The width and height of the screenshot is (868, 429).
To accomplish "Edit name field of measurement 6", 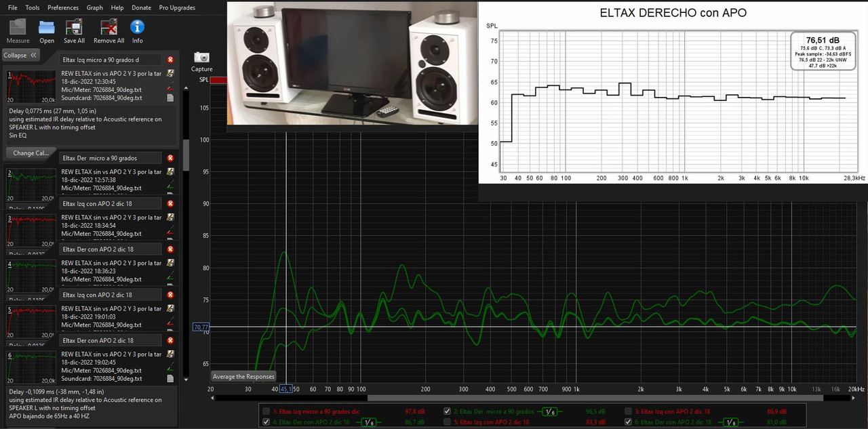I will coord(111,340).
